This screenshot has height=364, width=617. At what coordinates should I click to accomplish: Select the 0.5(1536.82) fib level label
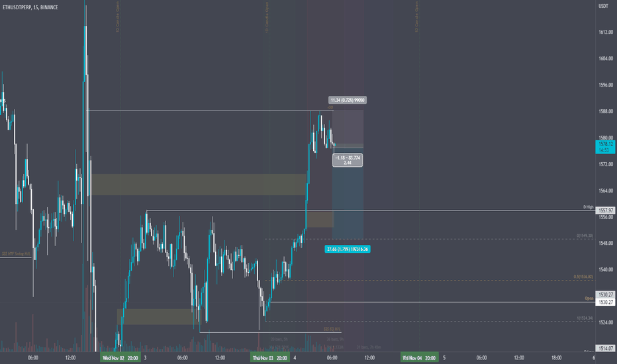point(583,277)
